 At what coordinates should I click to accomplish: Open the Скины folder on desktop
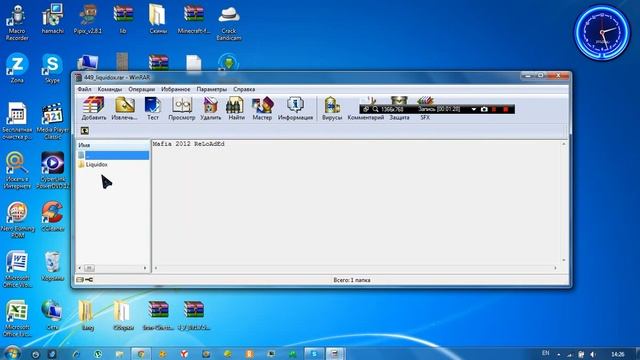tap(158, 19)
